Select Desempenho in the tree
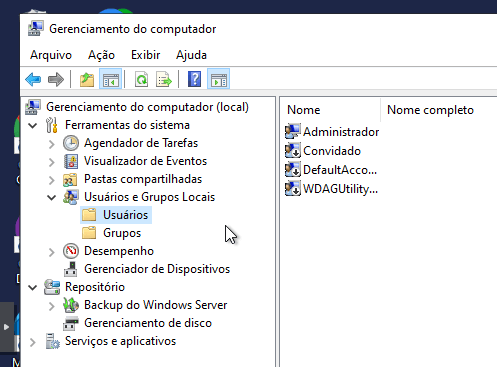 119,251
